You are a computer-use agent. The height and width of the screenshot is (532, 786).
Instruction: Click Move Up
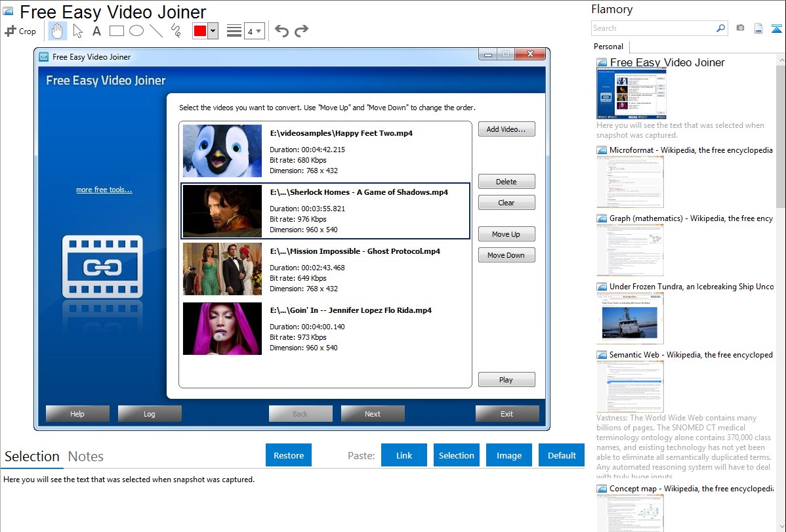[507, 234]
